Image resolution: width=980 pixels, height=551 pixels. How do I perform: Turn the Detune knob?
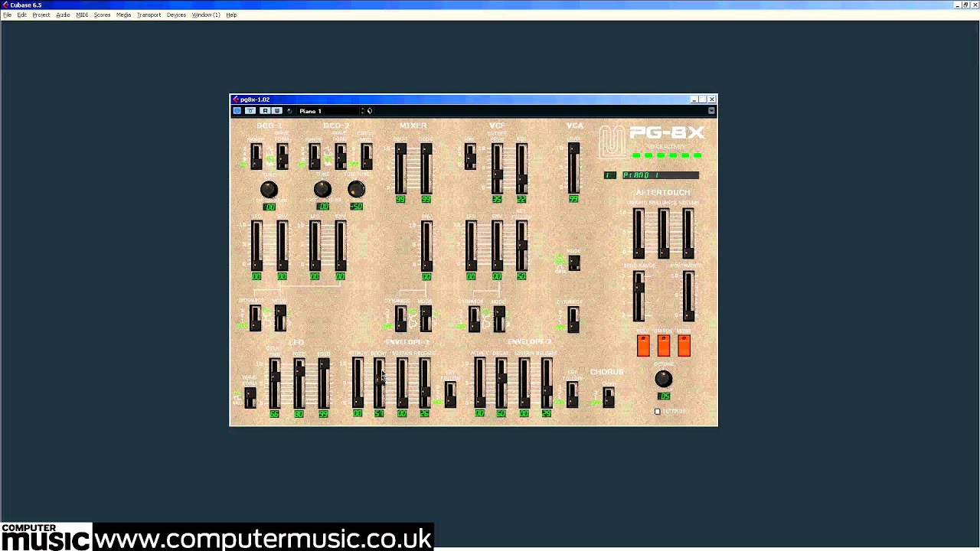click(663, 379)
